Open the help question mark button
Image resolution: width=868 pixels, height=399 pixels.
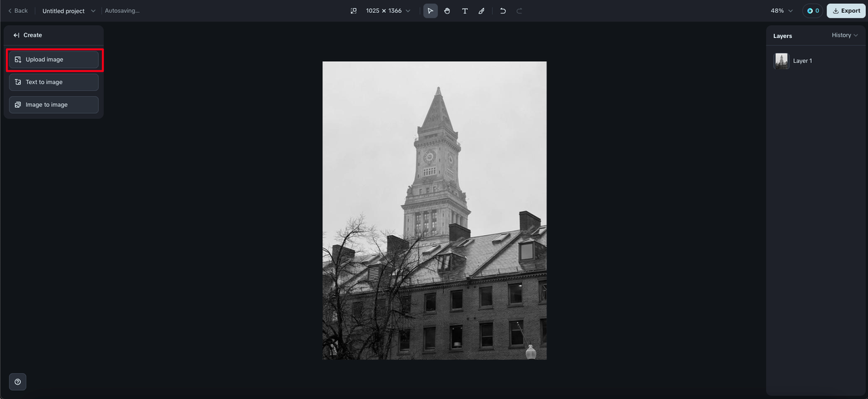tap(18, 381)
